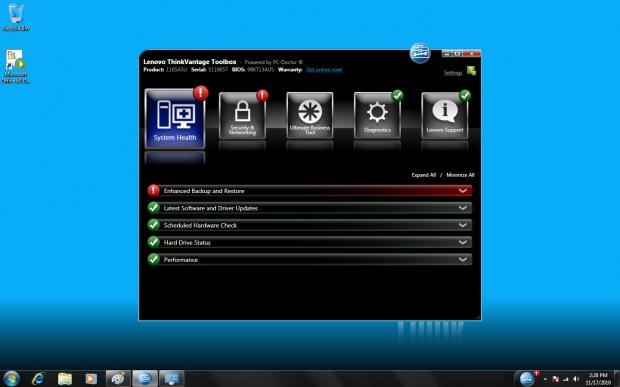Click the taskbar clock and date
620x387 pixels.
pyautogui.click(x=598, y=379)
